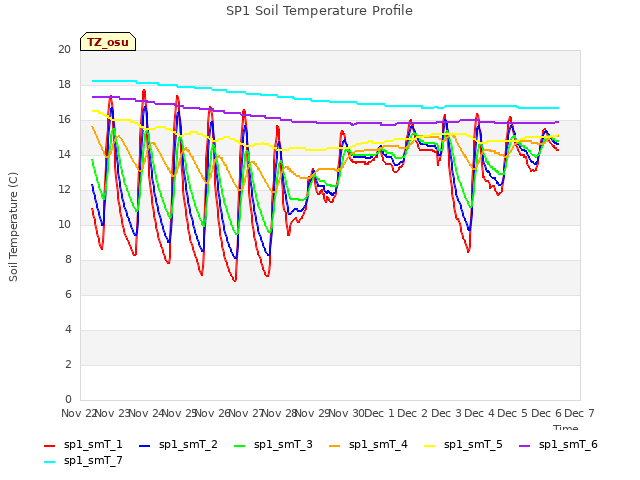This screenshot has width=640, height=480.
Task: Toggle the sp1_smT_6 legend entry
Action: click(x=558, y=445)
